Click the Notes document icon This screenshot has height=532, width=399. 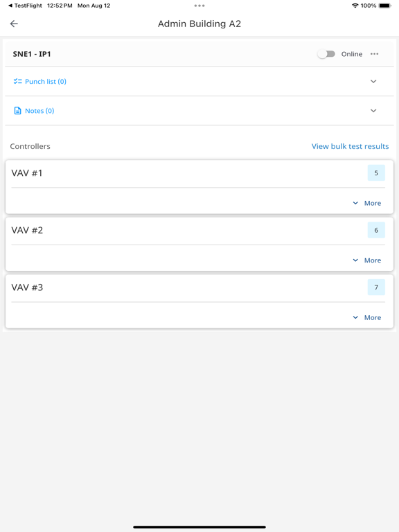tap(17, 111)
